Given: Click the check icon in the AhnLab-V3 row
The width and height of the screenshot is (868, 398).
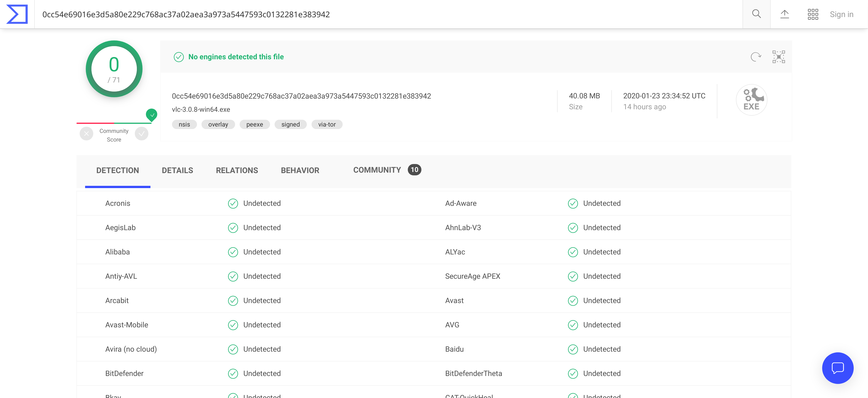Looking at the screenshot, I should click(573, 228).
